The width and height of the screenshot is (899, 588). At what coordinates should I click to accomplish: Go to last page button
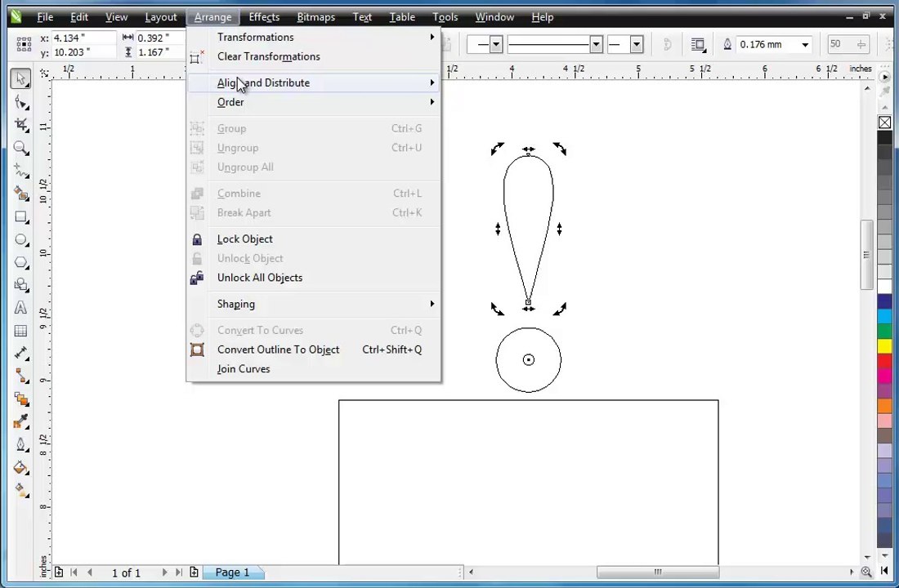point(179,572)
